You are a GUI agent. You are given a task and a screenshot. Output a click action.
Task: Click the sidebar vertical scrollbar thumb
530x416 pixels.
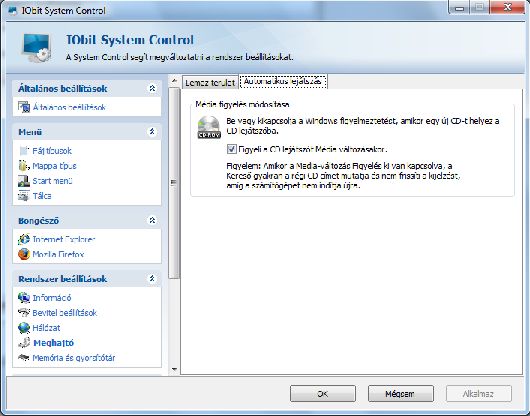[174, 183]
